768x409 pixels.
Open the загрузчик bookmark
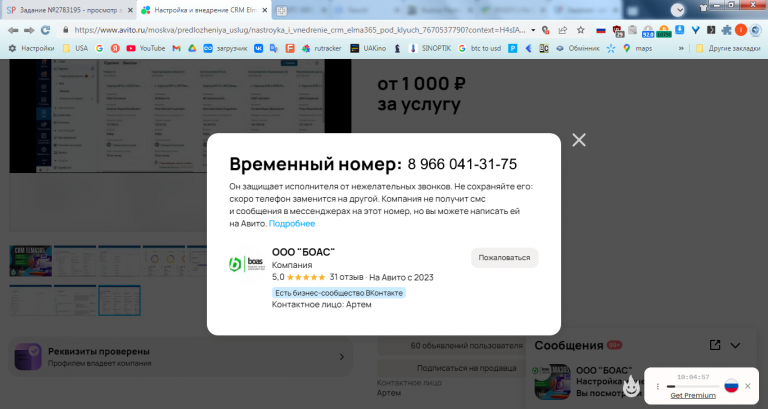click(x=225, y=48)
